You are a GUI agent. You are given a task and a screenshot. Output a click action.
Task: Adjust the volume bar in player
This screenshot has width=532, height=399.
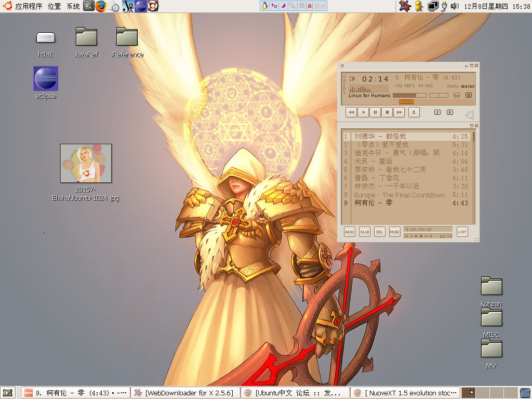409,96
